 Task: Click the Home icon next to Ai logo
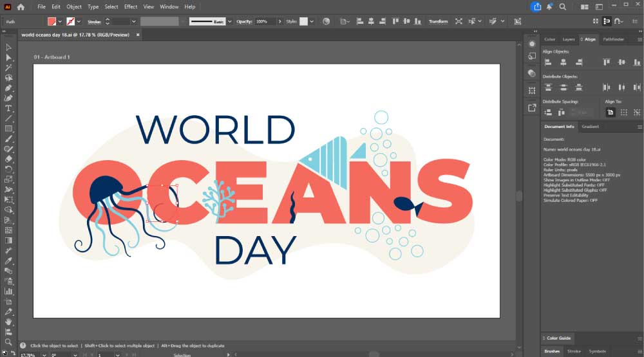click(21, 6)
